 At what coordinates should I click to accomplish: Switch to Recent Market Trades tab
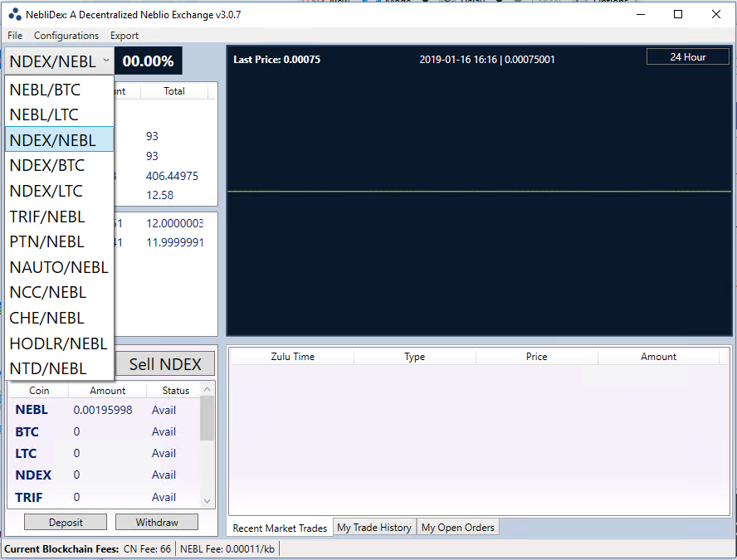pos(281,528)
